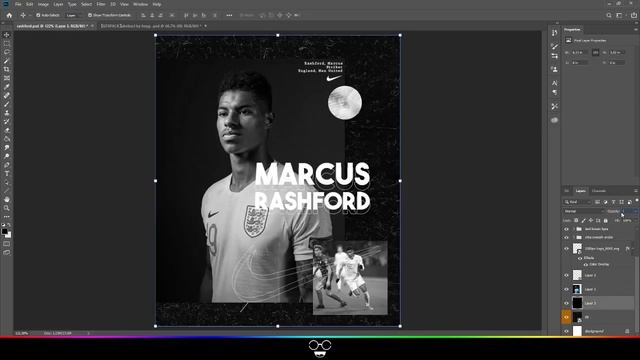Image resolution: width=640 pixels, height=360 pixels.
Task: Hide the topmost group folder layer
Action: click(x=566, y=229)
